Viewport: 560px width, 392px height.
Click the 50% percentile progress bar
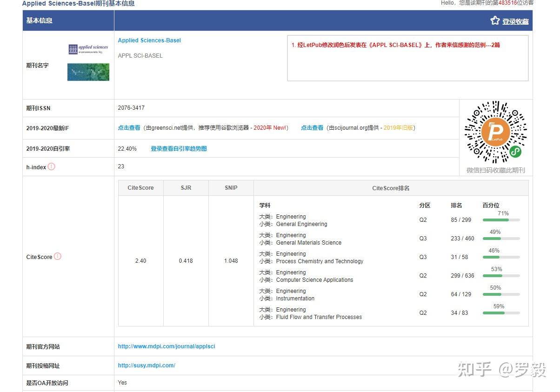point(501,294)
